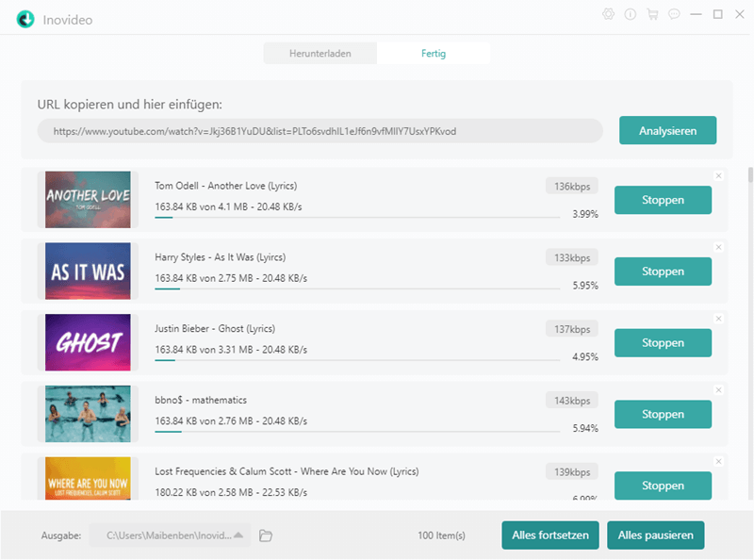Click the 100 Item(s) counter

pyautogui.click(x=441, y=535)
